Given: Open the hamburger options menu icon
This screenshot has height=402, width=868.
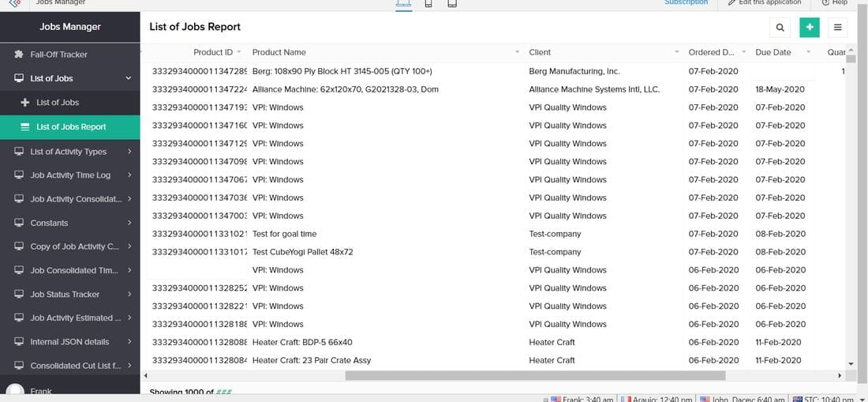Looking at the screenshot, I should pos(837,27).
